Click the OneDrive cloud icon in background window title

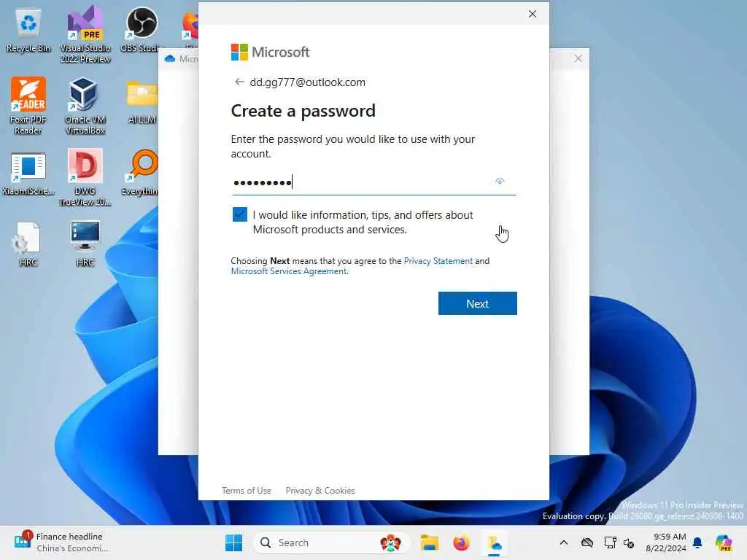point(169,58)
